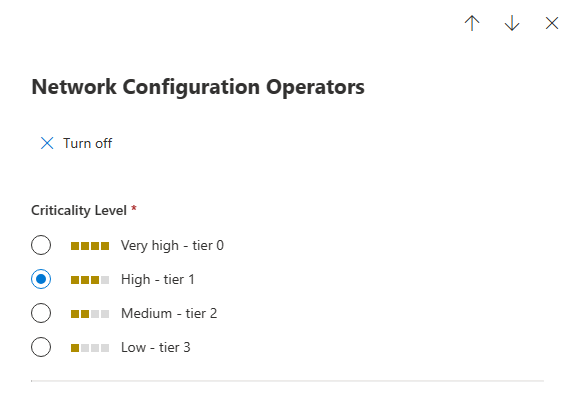Close the Network Configuration Operators panel
Viewport: 573px width, 395px height.
point(552,23)
